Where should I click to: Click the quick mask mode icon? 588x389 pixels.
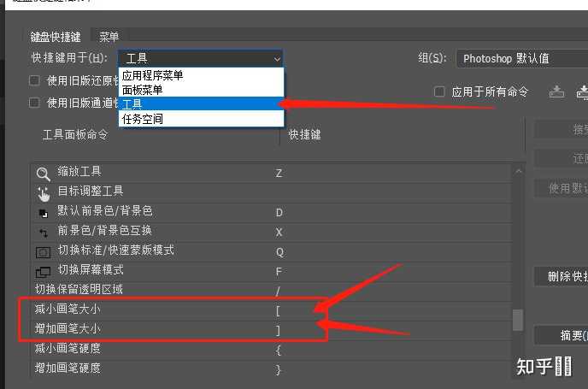pos(43,252)
